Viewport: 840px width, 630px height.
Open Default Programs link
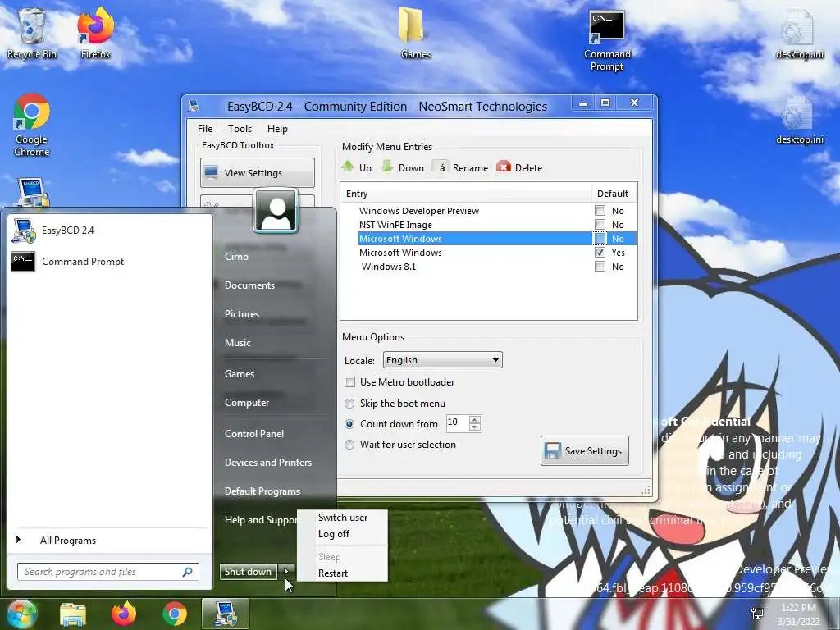pyautogui.click(x=262, y=491)
